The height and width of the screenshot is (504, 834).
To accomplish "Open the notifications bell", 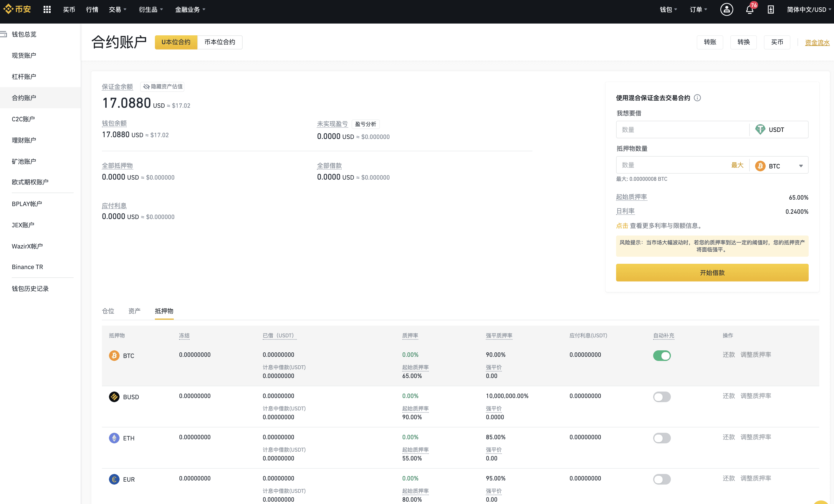I will pyautogui.click(x=750, y=9).
